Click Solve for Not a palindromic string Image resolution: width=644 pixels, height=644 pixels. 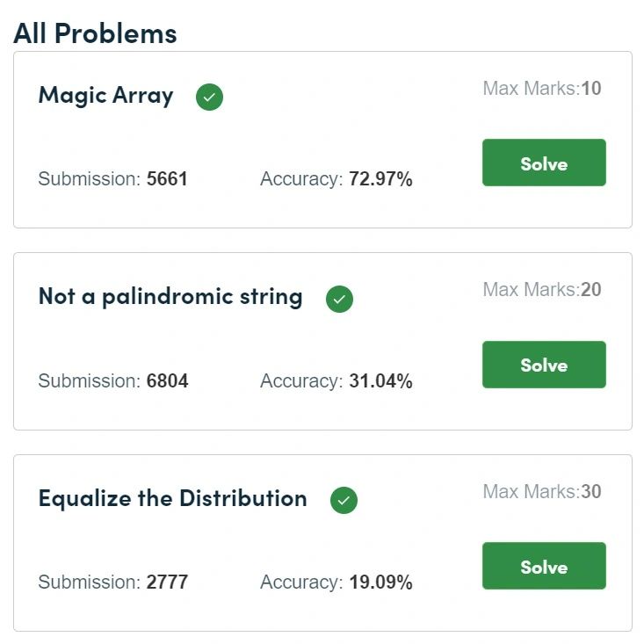(x=544, y=365)
